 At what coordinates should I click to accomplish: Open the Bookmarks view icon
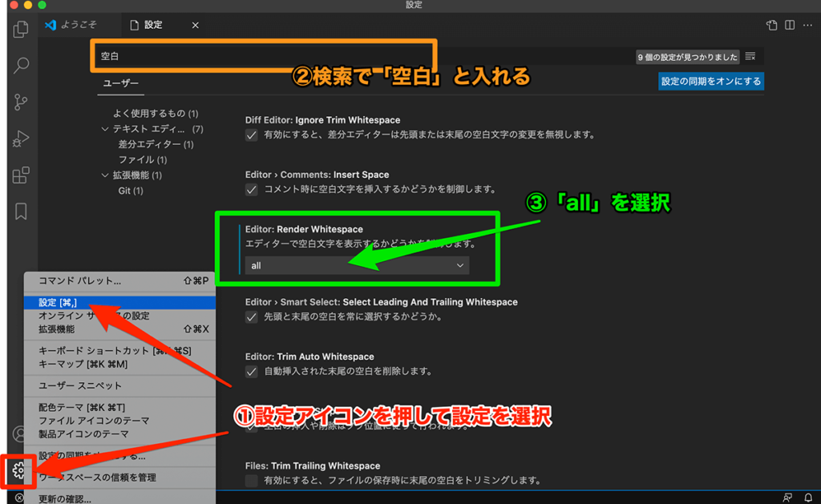tap(21, 212)
